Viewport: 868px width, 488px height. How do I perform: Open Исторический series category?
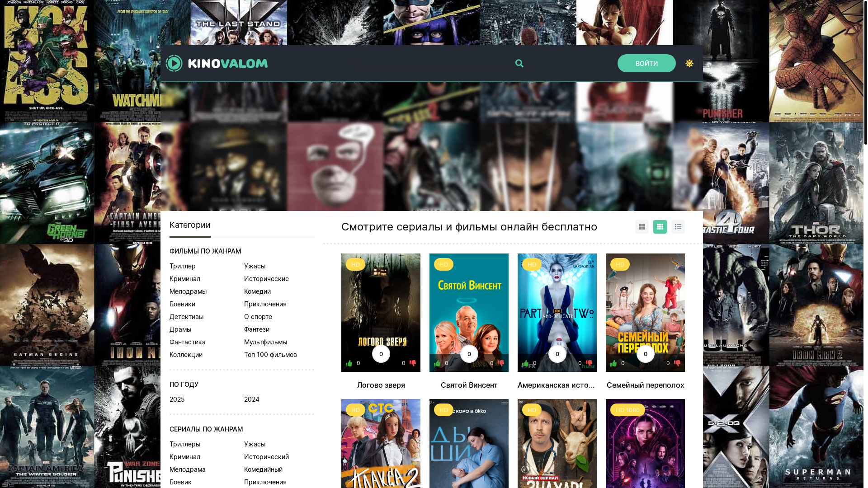coord(266,457)
